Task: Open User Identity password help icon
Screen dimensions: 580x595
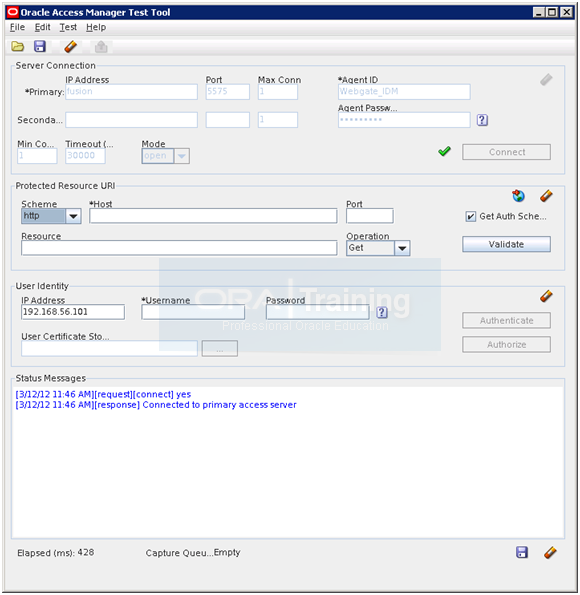Action: point(382,312)
